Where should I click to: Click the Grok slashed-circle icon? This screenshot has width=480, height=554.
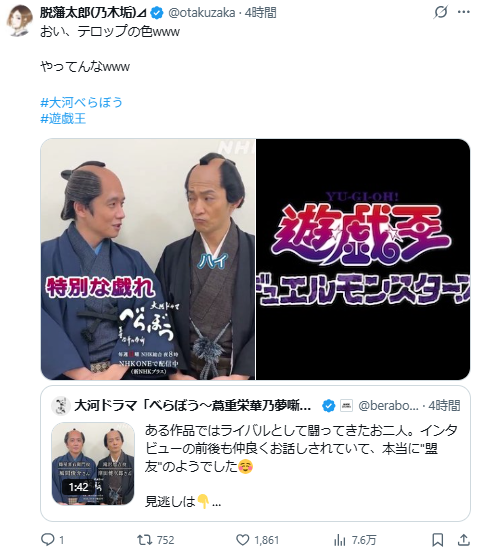tap(441, 12)
